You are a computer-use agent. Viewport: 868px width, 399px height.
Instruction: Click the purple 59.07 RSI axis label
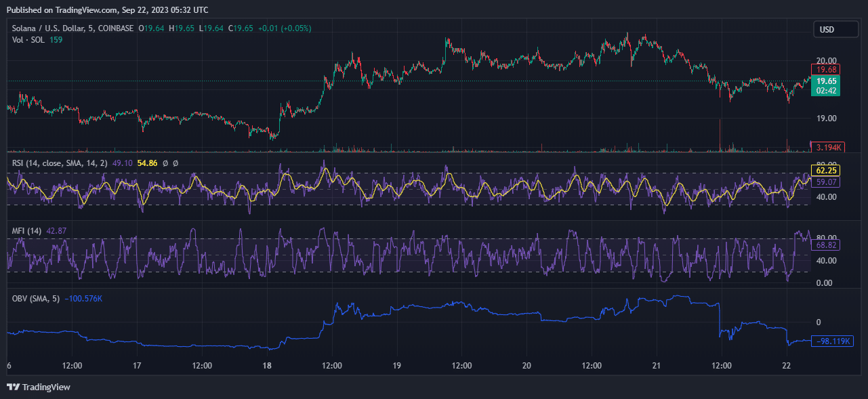[826, 182]
